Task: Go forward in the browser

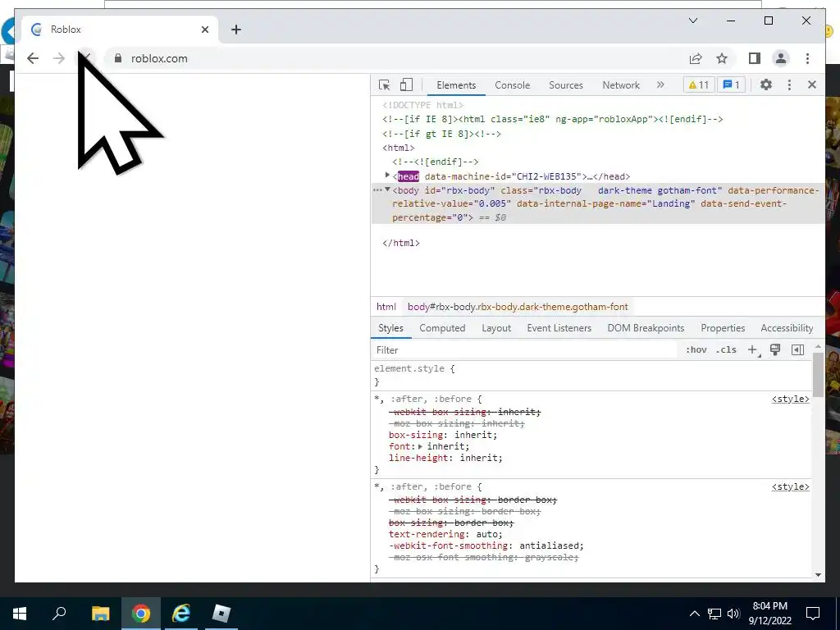Action: [x=59, y=58]
